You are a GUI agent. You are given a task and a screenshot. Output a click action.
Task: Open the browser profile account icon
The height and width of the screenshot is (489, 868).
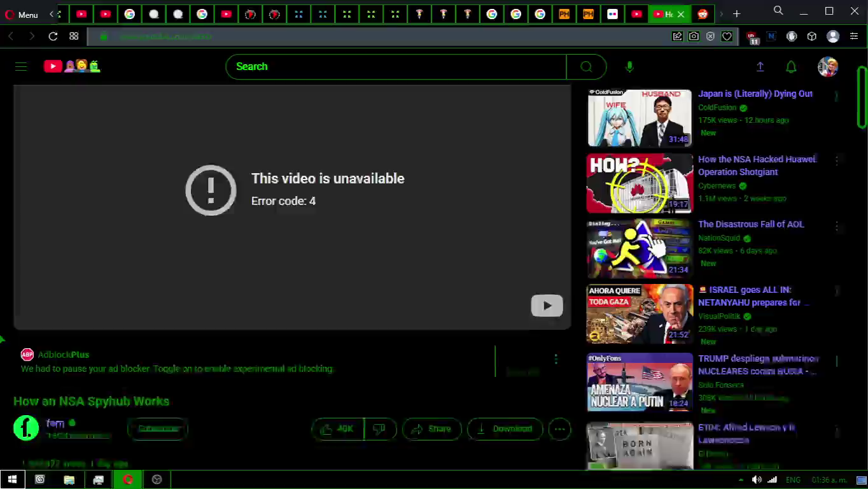[833, 36]
